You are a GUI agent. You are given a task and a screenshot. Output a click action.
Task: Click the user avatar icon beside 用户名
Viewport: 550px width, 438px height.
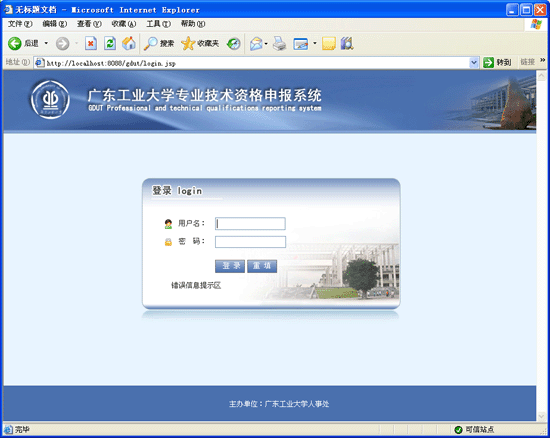[x=168, y=224]
